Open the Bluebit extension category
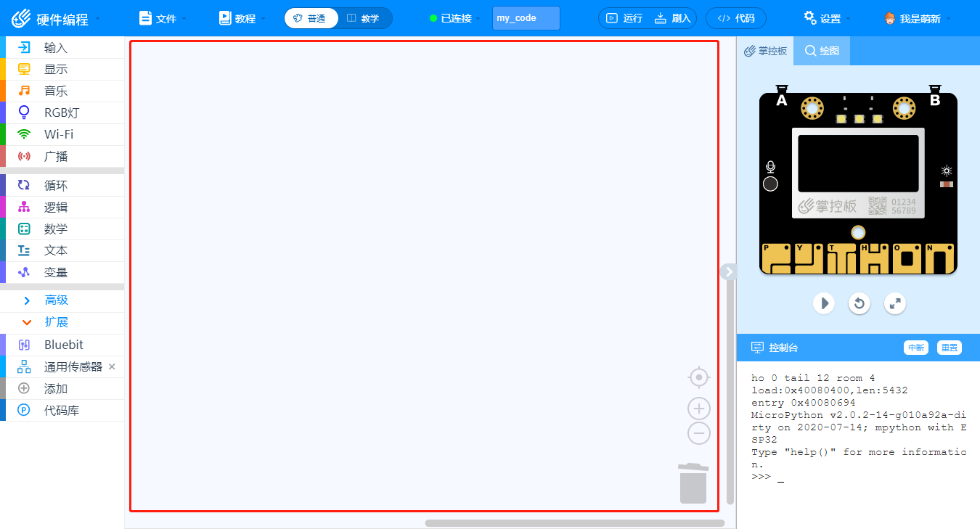Screen dimensions: 980x529 [x=62, y=345]
